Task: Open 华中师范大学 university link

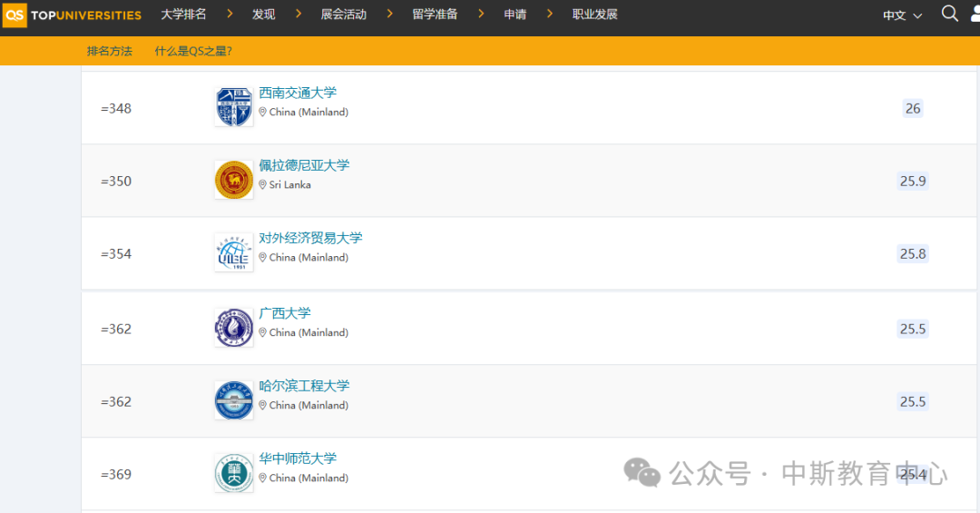Action: (x=298, y=458)
